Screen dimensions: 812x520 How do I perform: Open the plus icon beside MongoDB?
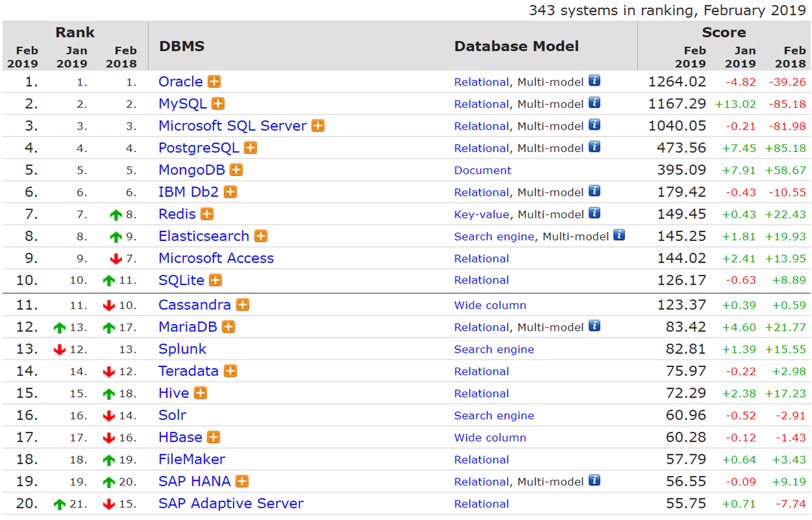(x=236, y=170)
